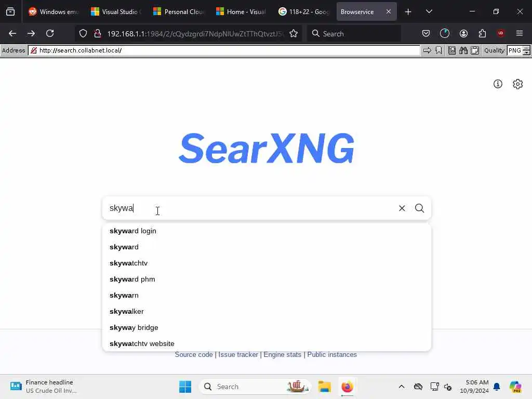Viewport: 532px width, 399px height.
Task: Click the SearXNG logo
Action: click(x=267, y=148)
